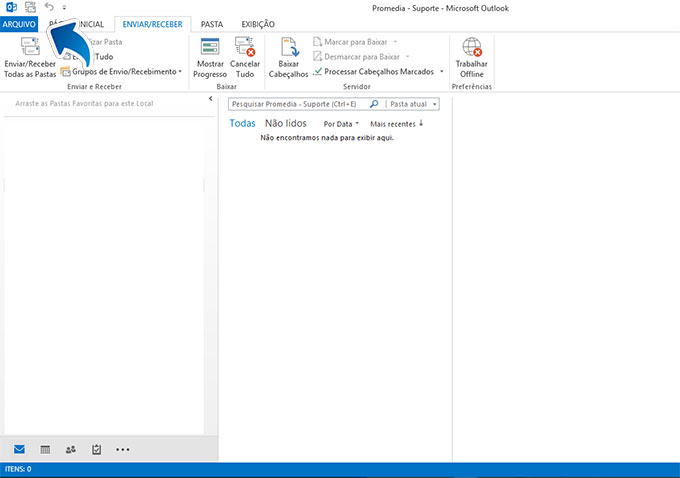
Task: Switch to the ENVIAR/RECEBER ribbon tab
Action: tap(152, 24)
